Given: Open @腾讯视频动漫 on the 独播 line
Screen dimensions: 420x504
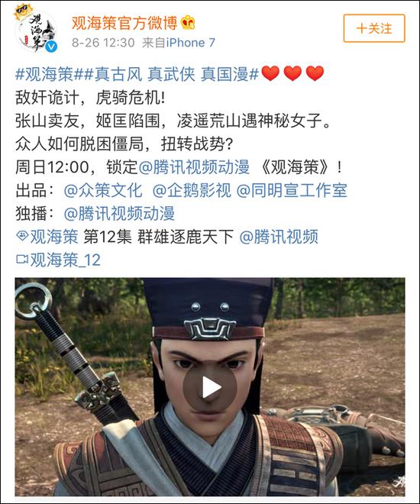Looking at the screenshot, I should (119, 213).
